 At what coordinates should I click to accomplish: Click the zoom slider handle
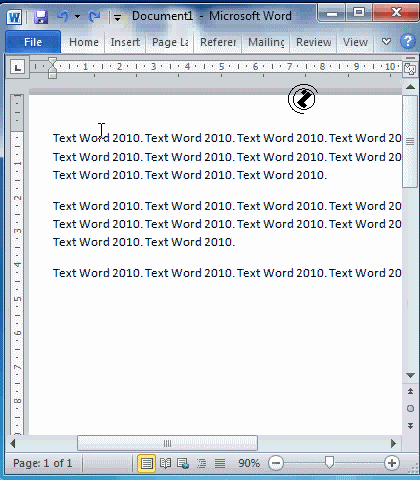point(329,462)
